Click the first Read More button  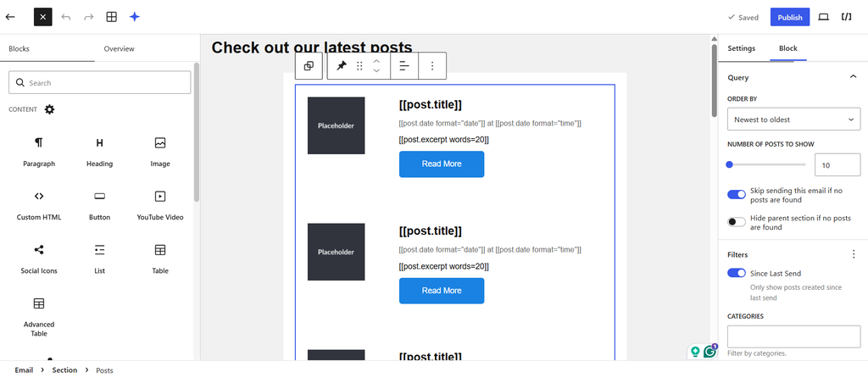(442, 164)
